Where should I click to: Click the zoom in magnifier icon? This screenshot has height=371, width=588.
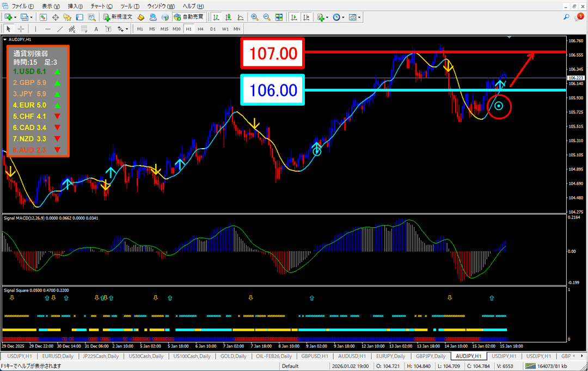(x=254, y=17)
